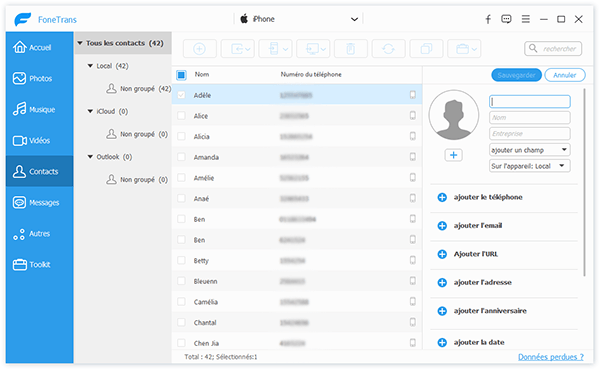Screen dimensions: 600x370
Task: Click the delete contact trash icon
Action: point(351,49)
